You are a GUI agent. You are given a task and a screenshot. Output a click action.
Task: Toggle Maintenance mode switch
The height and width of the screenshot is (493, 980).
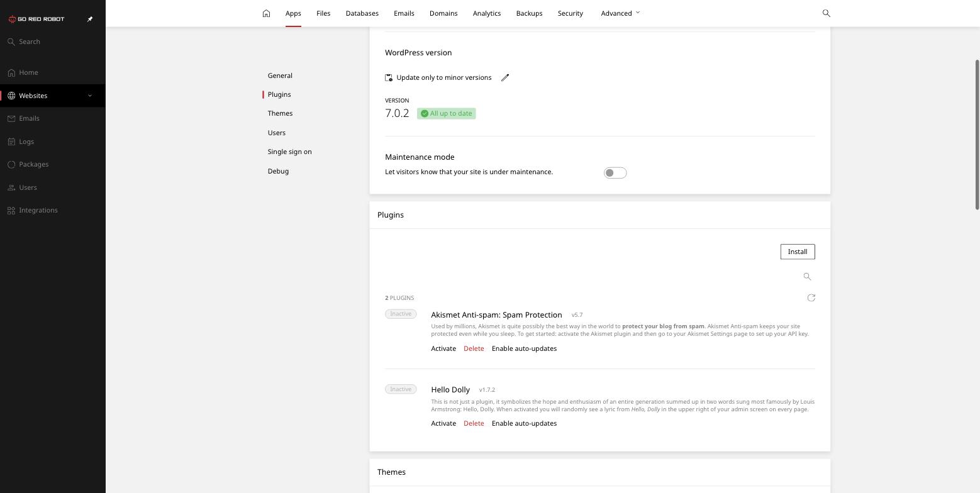click(615, 173)
